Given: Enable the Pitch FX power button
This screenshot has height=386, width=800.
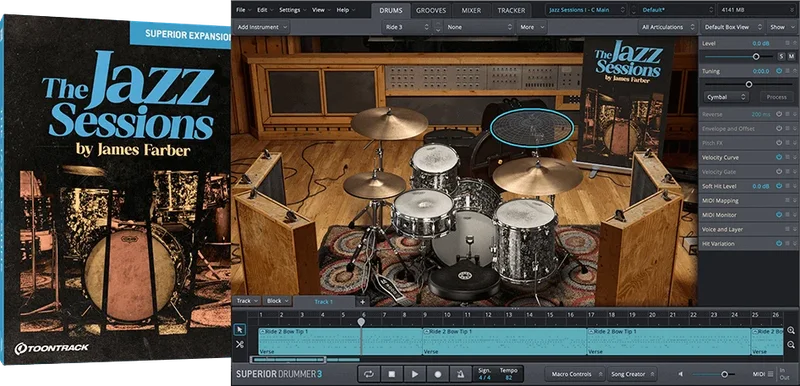Looking at the screenshot, I should click(x=779, y=143).
